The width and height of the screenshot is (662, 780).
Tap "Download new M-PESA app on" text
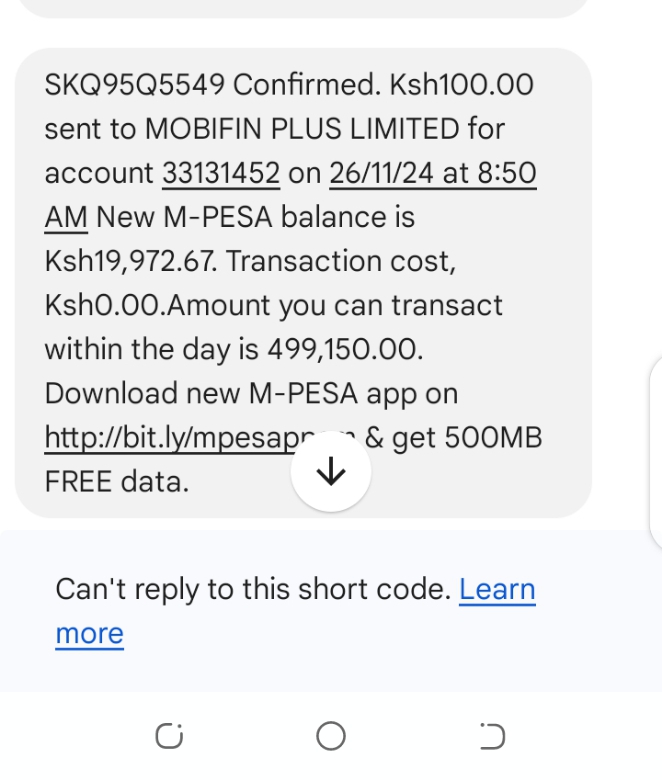251,393
